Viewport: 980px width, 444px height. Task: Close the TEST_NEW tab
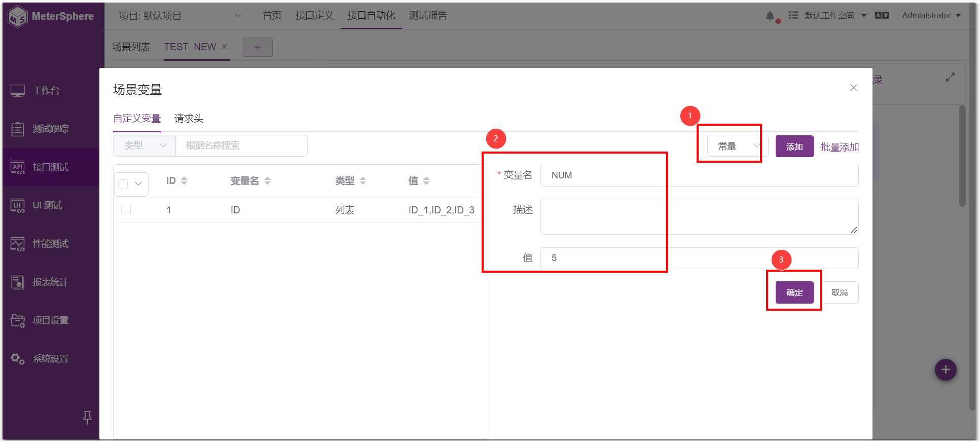pos(224,47)
